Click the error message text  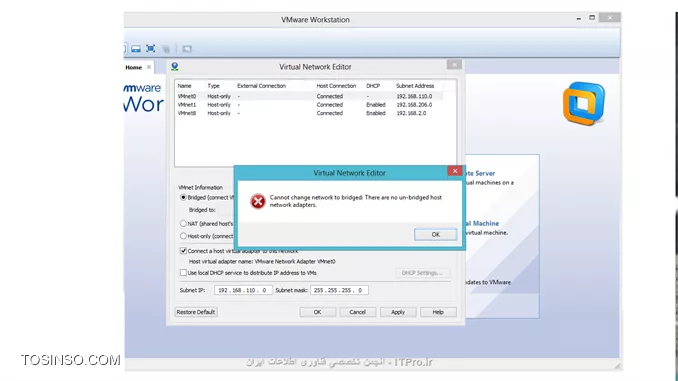[x=356, y=201]
